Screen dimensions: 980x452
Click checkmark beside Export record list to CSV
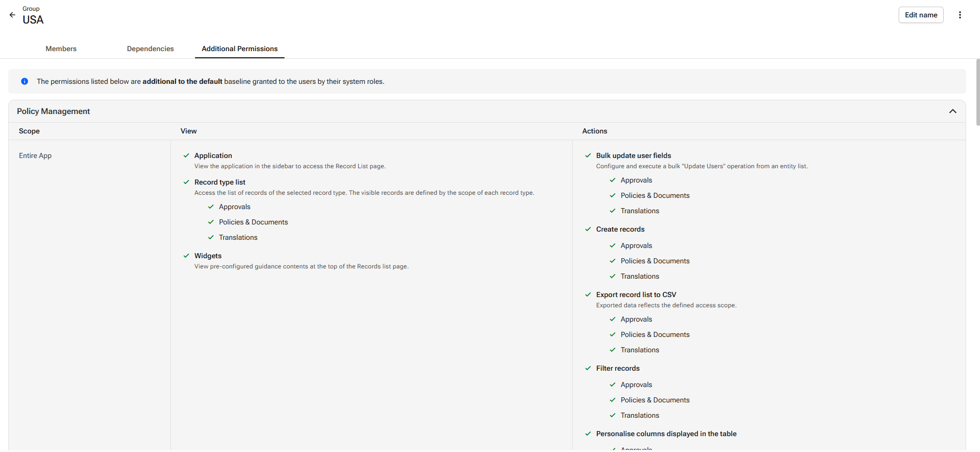tap(588, 295)
